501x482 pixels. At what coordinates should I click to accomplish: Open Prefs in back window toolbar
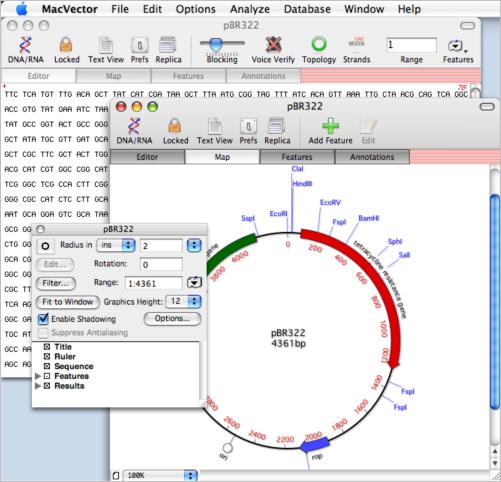coord(139,45)
